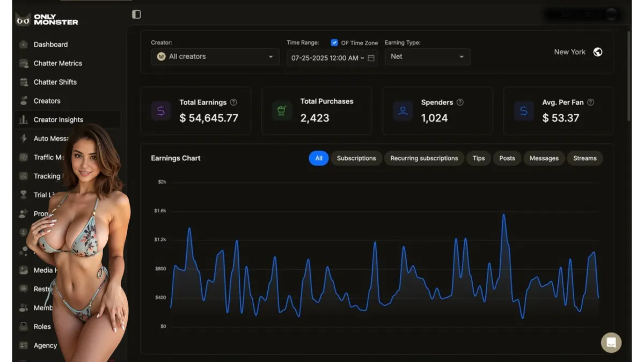
Task: Filter chart by Recurring subscriptions
Action: [424, 158]
